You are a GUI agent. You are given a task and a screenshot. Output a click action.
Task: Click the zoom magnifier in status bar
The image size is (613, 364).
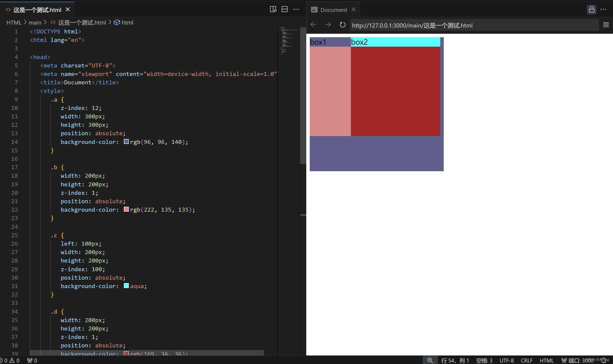430,360
